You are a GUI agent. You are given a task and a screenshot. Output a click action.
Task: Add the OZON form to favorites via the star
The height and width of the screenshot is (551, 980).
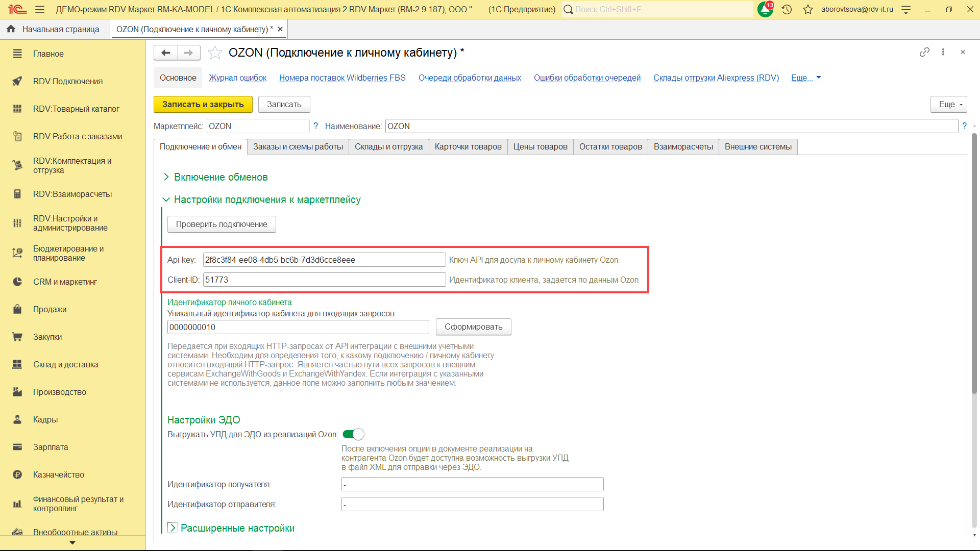tap(215, 53)
